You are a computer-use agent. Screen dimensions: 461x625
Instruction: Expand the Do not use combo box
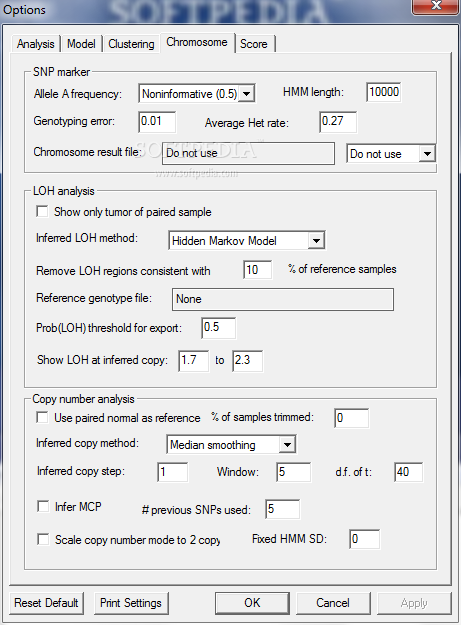point(390,153)
